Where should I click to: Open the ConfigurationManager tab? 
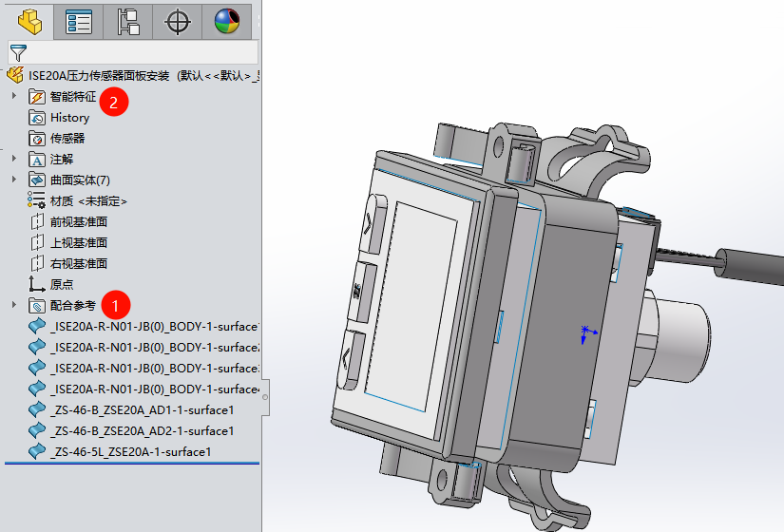pos(128,21)
